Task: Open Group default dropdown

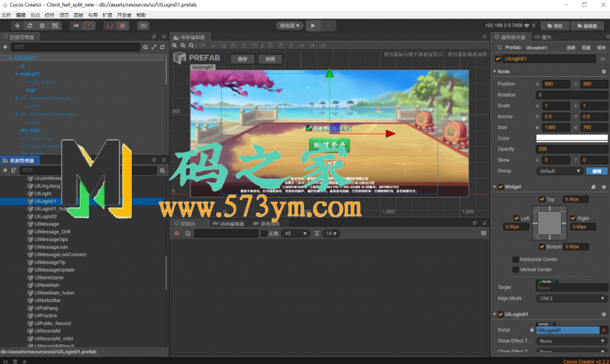Action: 559,171
